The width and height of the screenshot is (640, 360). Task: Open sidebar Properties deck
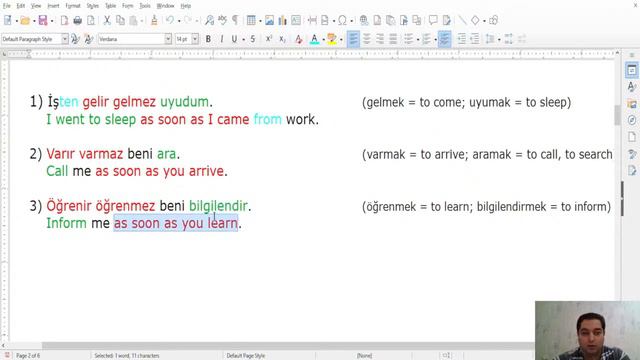pyautogui.click(x=632, y=70)
